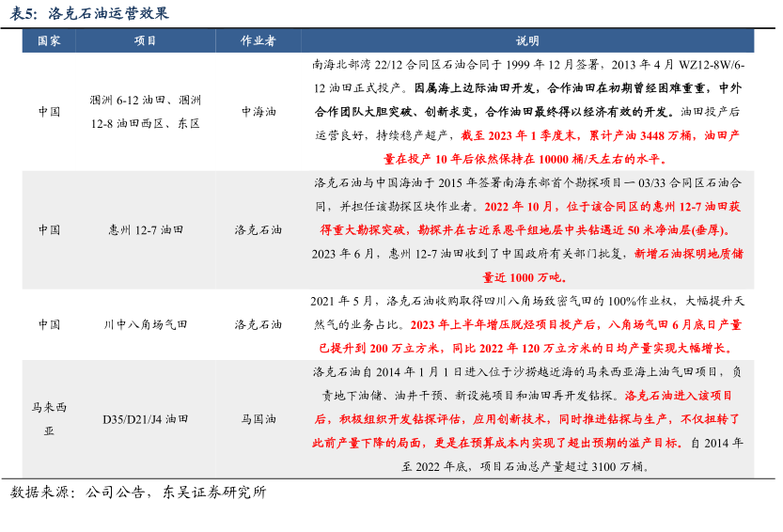Click the 说明 column header
Viewport: 783px width, 532px height.
[x=527, y=41]
